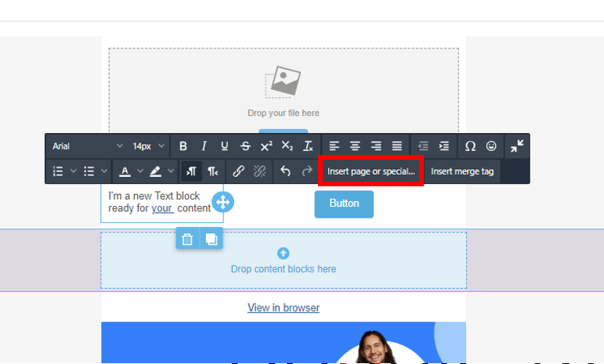Open the Insert merge tag menu
This screenshot has height=364, width=604.
(462, 171)
